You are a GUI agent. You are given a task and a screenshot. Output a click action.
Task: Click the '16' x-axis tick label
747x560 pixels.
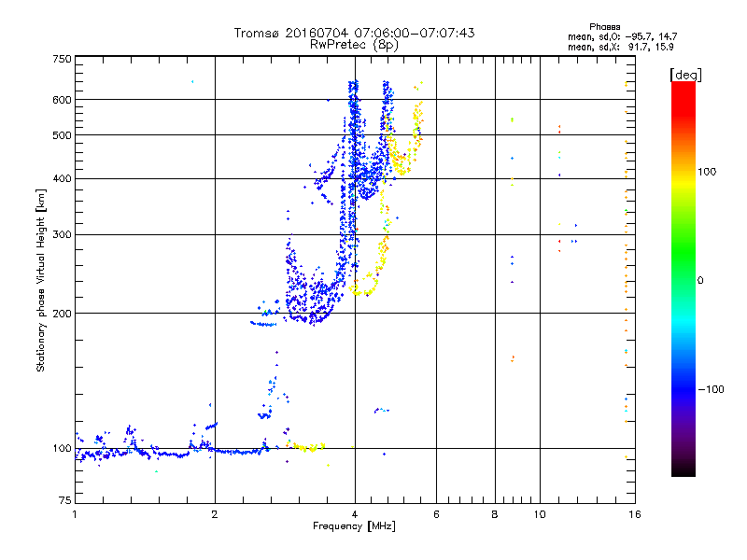[x=635, y=514]
